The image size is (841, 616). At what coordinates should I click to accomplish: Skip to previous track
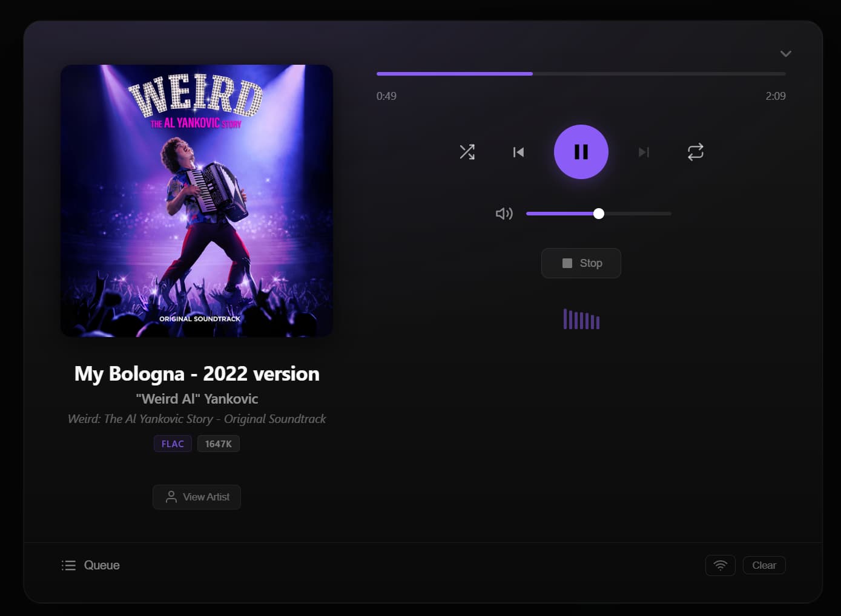click(518, 152)
